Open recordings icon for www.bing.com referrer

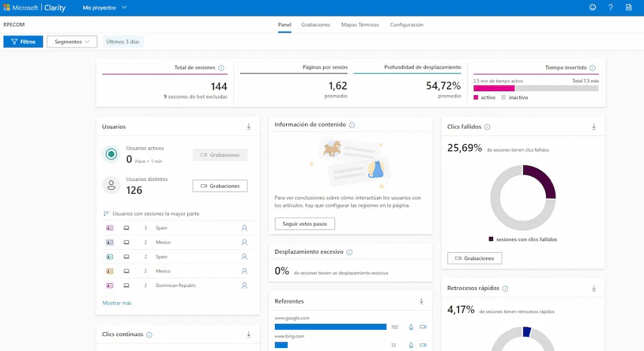(x=423, y=345)
